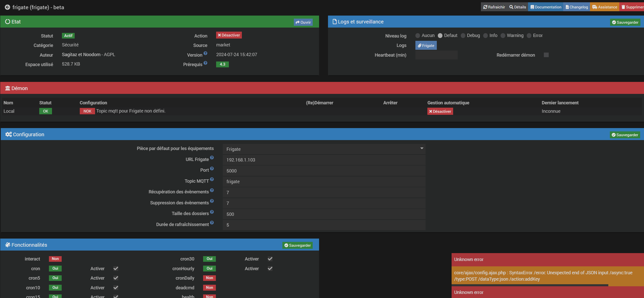Viewport: 644px width, 298px height.
Task: Click the help icon beside Version
Action: (x=205, y=53)
